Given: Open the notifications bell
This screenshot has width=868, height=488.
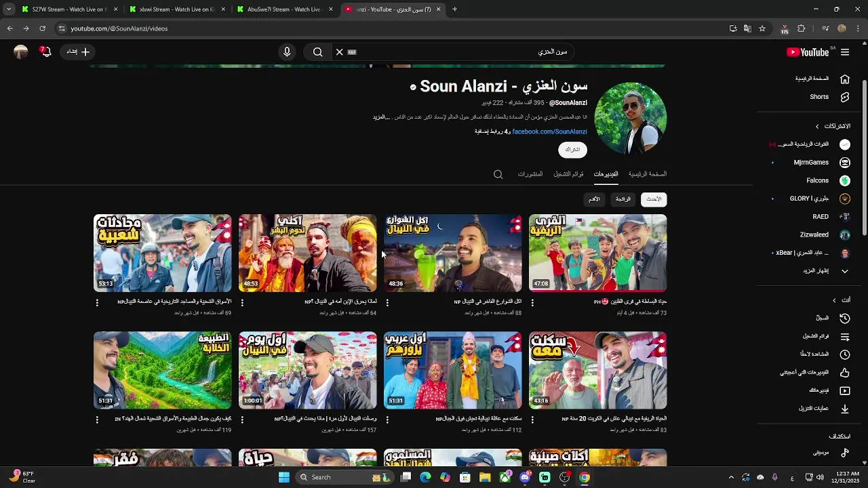Looking at the screenshot, I should [x=45, y=52].
